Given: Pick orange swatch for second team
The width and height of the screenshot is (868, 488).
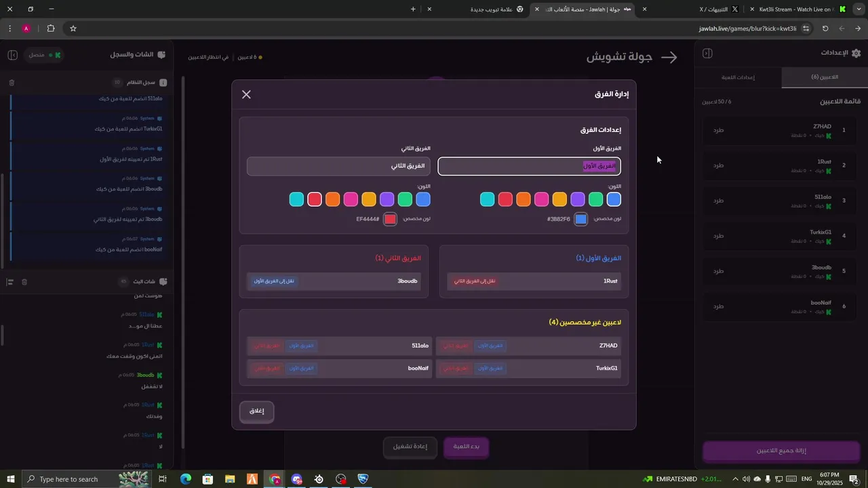Looking at the screenshot, I should pos(333,199).
